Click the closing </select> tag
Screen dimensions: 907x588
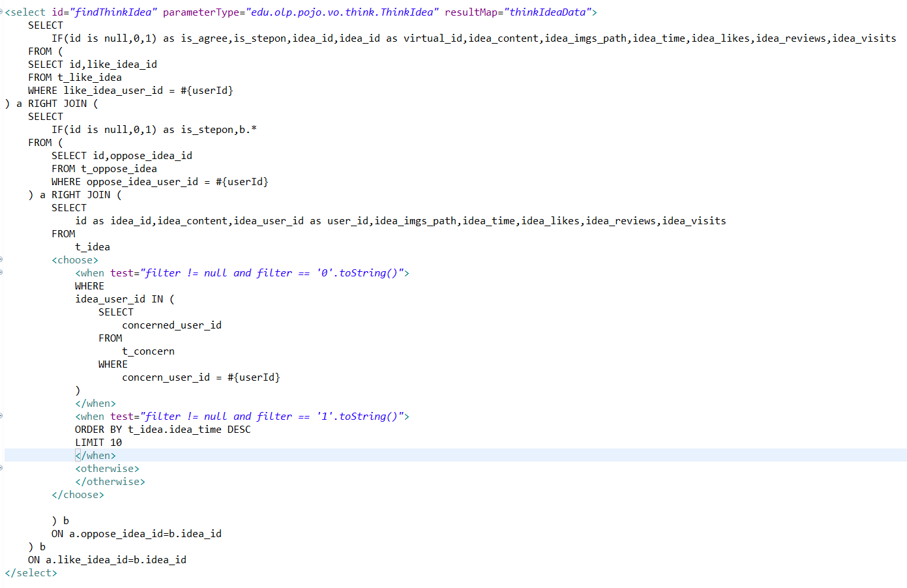[30, 572]
